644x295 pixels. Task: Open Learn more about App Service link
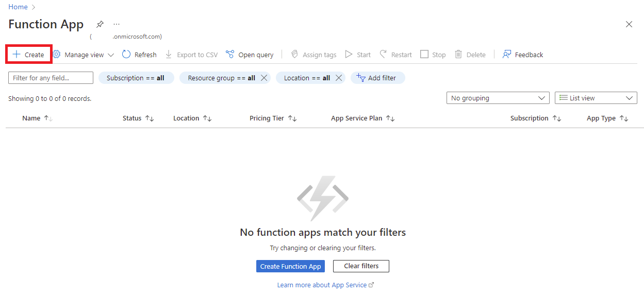[325, 285]
